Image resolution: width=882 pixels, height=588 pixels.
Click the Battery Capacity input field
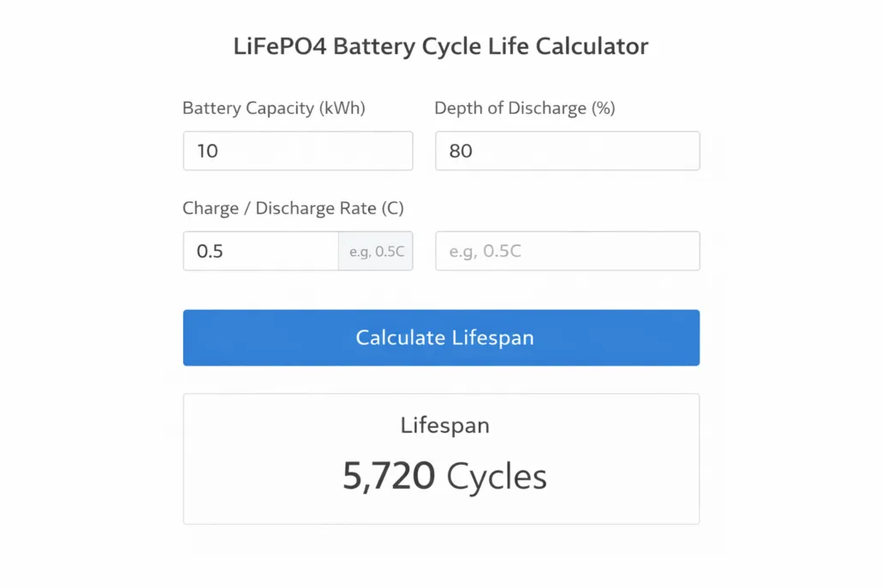pos(297,151)
